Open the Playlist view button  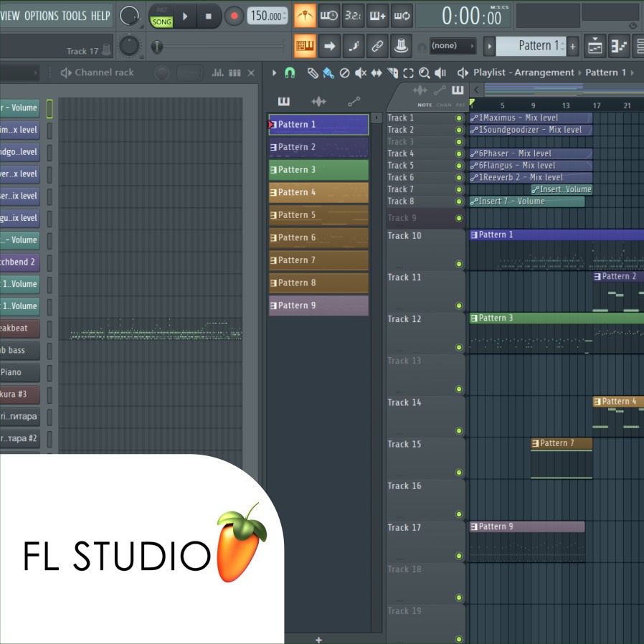pos(595,46)
